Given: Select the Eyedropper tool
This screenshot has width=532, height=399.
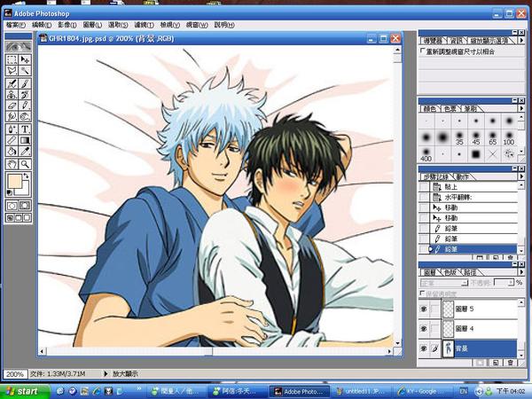Looking at the screenshot, I should 25,151.
